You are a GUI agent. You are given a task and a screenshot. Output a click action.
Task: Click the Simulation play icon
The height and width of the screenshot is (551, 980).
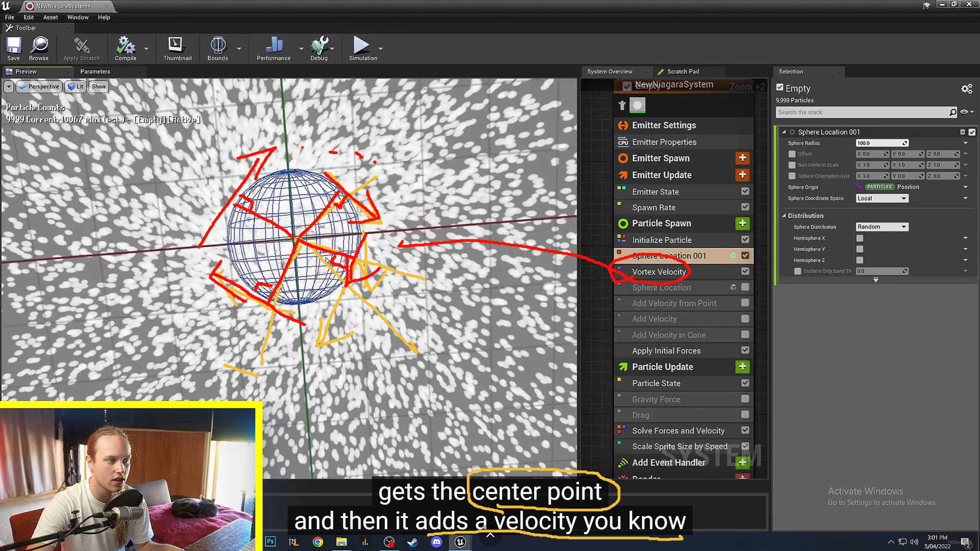coord(361,45)
